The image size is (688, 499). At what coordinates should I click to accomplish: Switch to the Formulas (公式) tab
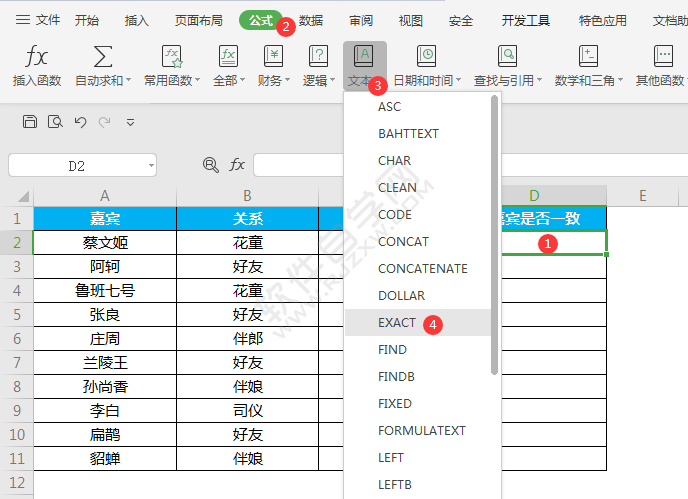[x=261, y=20]
